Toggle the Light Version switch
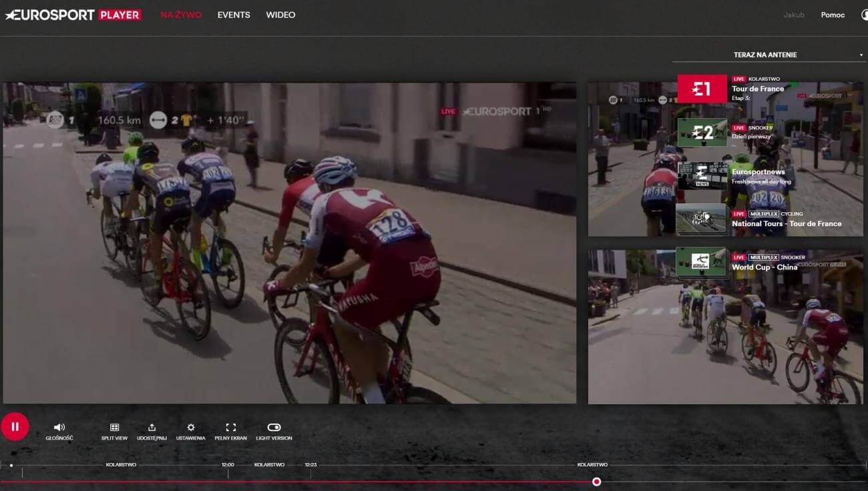The height and width of the screenshot is (491, 868). click(274, 427)
